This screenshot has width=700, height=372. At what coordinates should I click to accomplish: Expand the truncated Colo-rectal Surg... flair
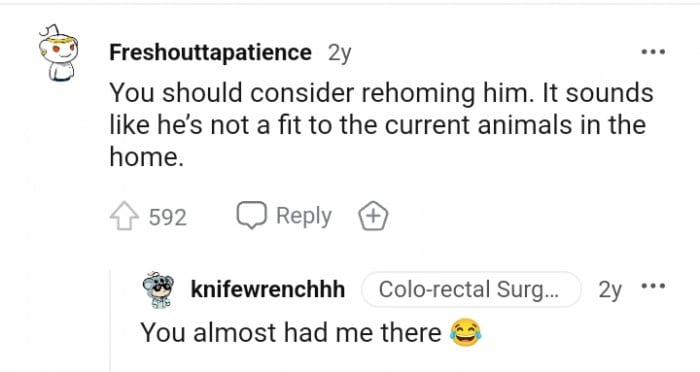pyautogui.click(x=471, y=289)
